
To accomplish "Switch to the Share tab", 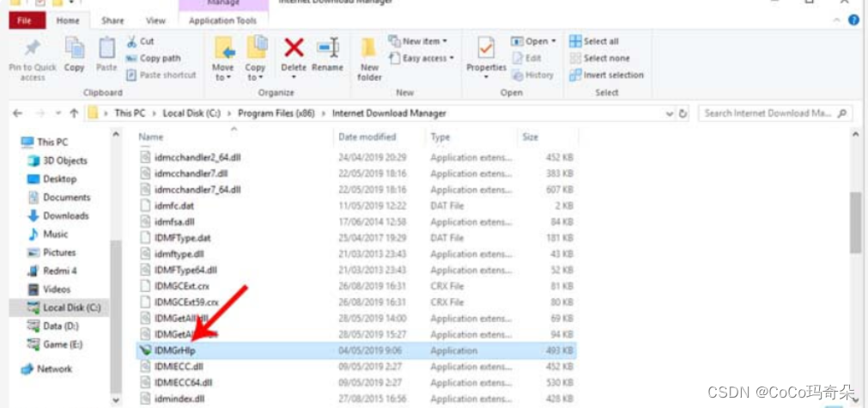I will [112, 21].
